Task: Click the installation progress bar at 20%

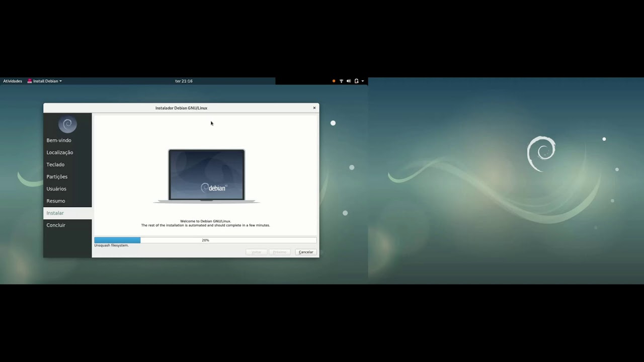Action: 205,240
